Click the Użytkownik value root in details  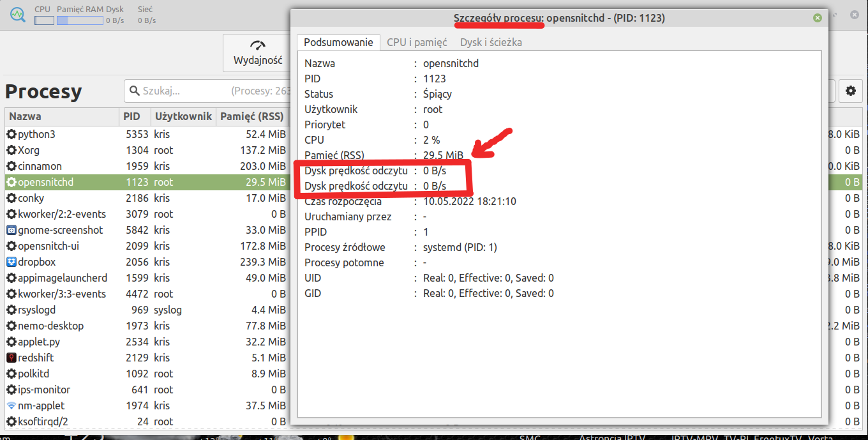click(x=433, y=109)
